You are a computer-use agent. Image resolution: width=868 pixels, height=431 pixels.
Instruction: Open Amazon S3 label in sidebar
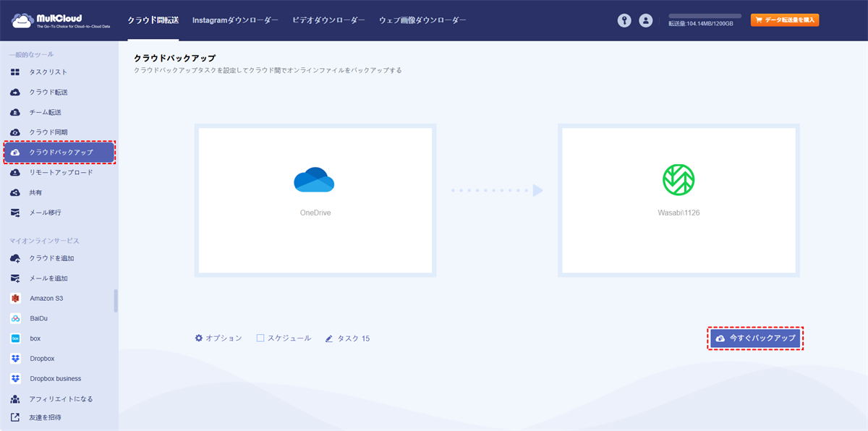click(47, 298)
